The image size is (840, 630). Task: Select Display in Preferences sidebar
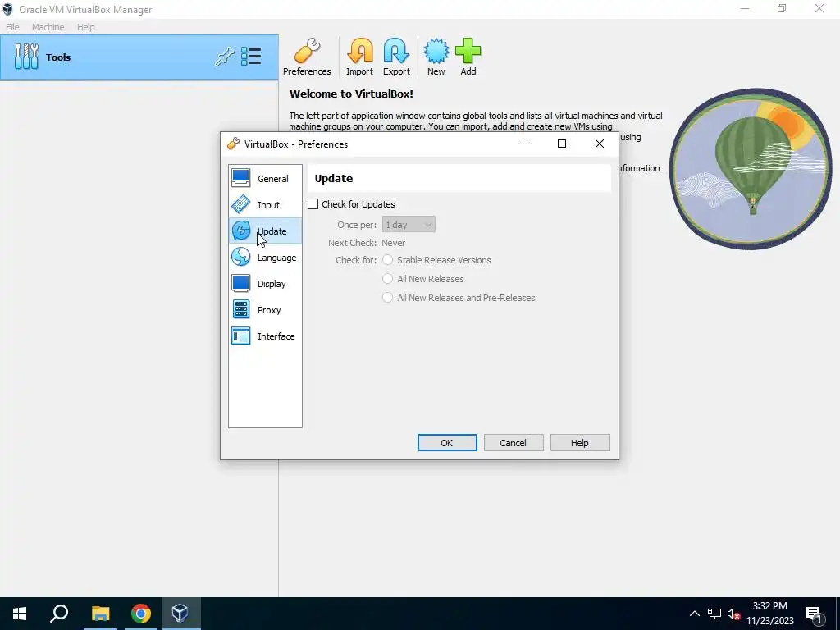click(x=265, y=283)
